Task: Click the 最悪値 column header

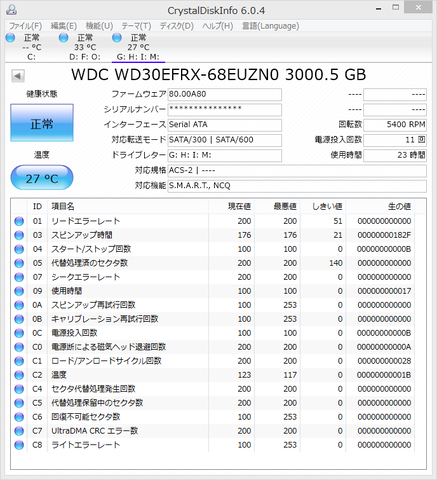Action: point(277,206)
